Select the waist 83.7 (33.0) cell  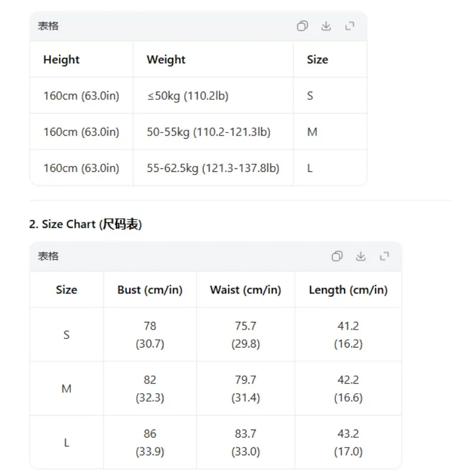coord(246,442)
